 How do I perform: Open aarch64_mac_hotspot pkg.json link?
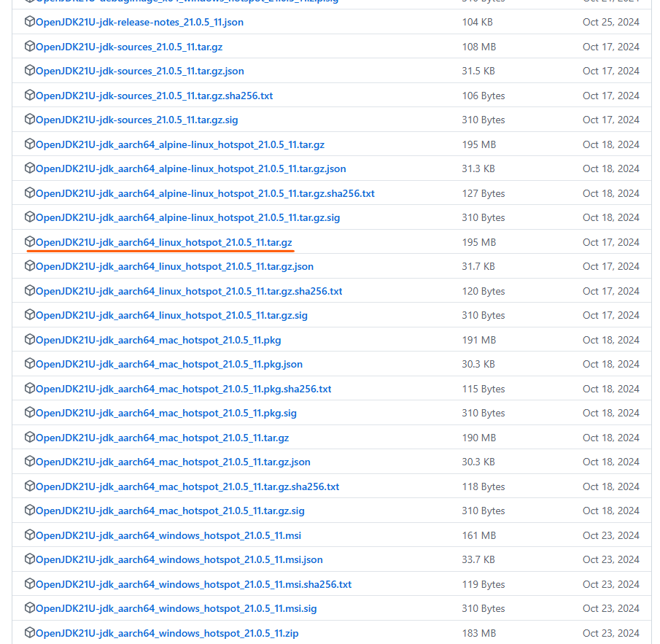coord(168,364)
